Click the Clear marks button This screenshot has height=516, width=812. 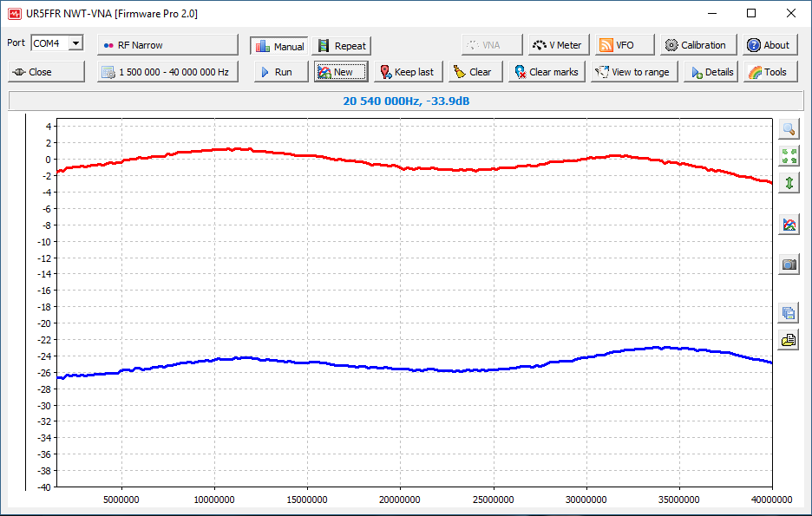tap(547, 72)
